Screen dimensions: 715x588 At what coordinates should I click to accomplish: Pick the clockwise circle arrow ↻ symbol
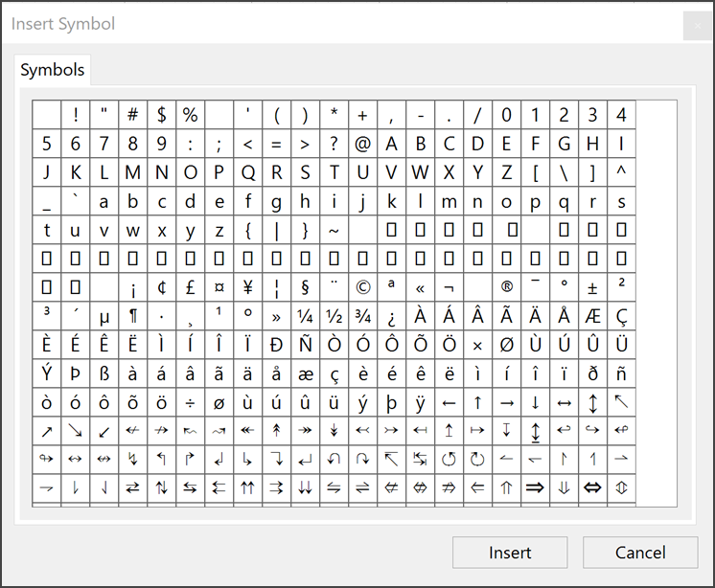coord(477,460)
